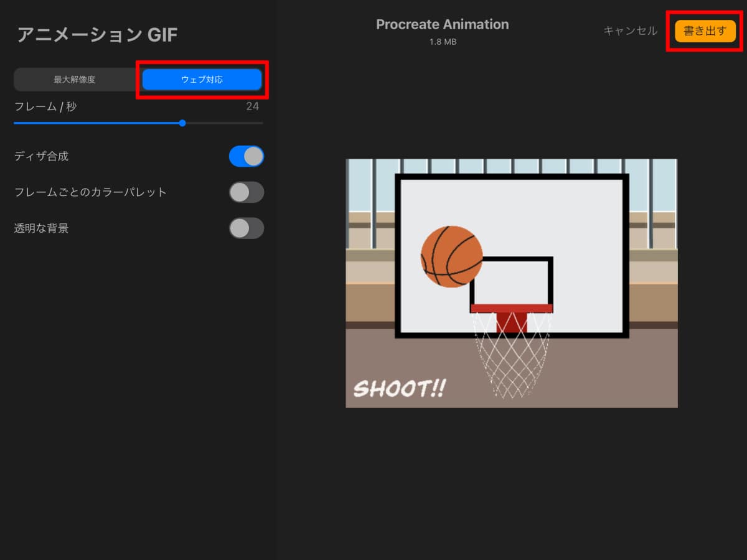Click the キャンセル button
The width and height of the screenshot is (747, 560).
click(x=630, y=30)
